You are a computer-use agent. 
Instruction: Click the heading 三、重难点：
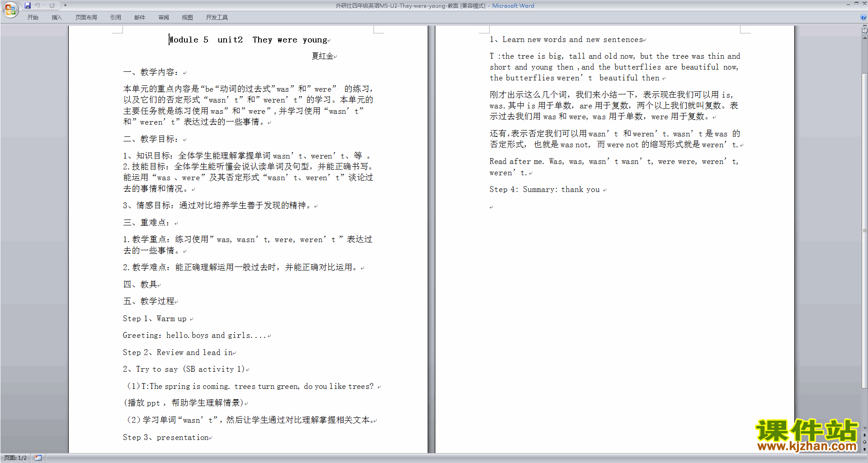coord(146,223)
